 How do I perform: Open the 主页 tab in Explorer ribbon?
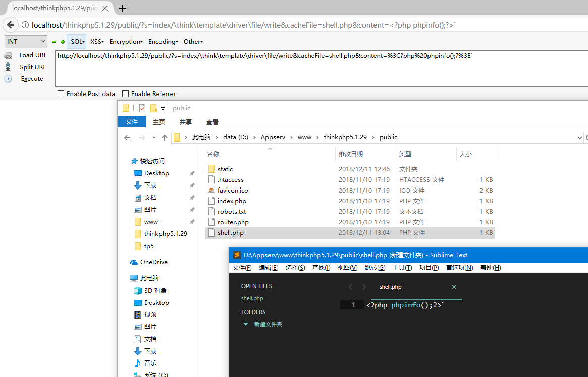(x=158, y=122)
